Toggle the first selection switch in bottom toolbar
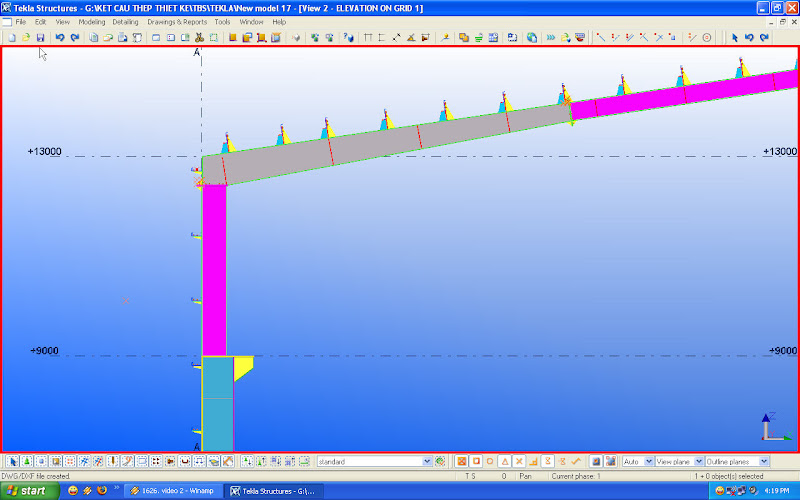This screenshot has width=800, height=500. (12, 461)
